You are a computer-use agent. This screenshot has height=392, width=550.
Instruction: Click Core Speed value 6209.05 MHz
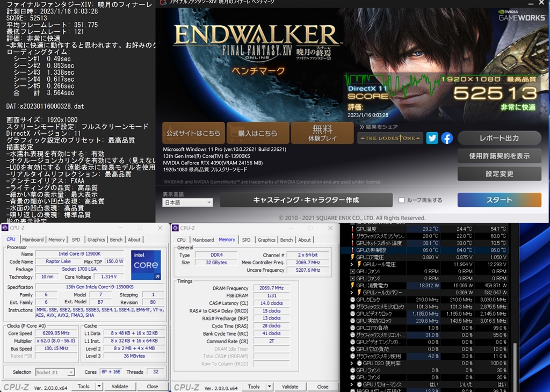(x=56, y=333)
